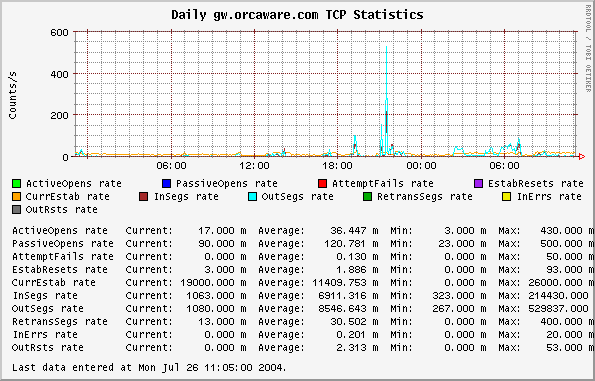
Task: Click the blue PassiveOpens rate legend swatch
Action: tap(166, 184)
